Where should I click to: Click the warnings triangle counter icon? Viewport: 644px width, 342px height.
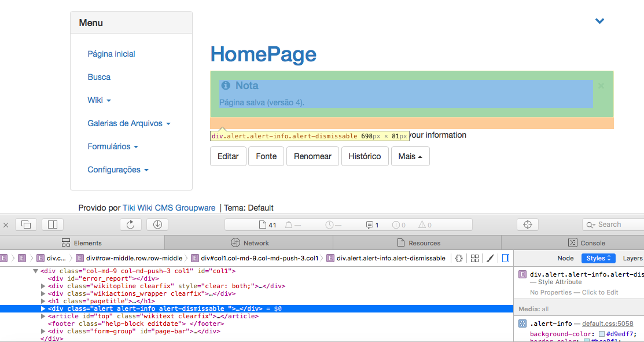point(425,225)
